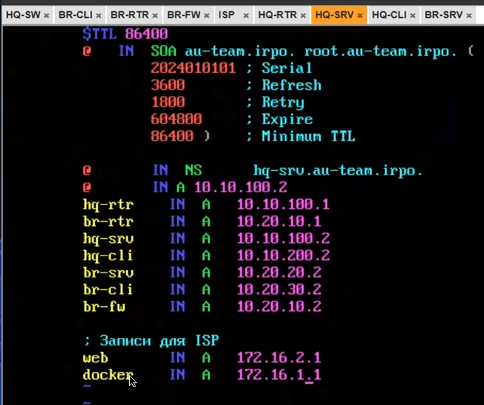484x405 pixels.
Task: Click IP address 172.16.2.1
Action: 279,358
